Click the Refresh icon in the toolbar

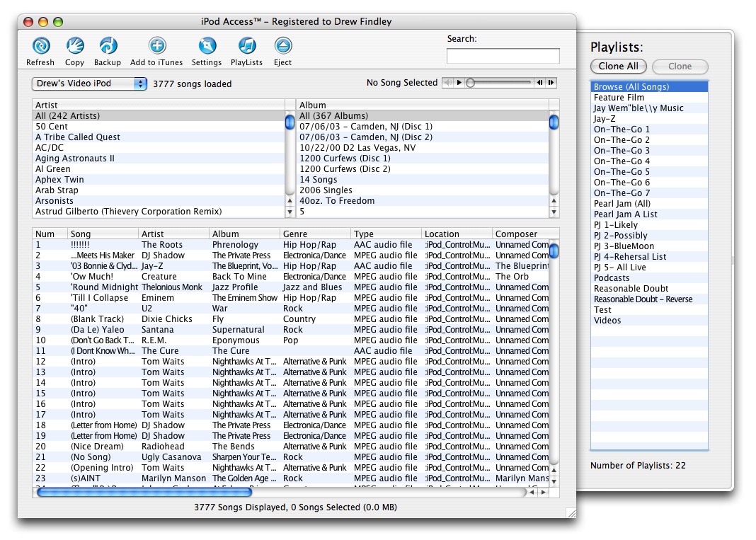coord(40,47)
